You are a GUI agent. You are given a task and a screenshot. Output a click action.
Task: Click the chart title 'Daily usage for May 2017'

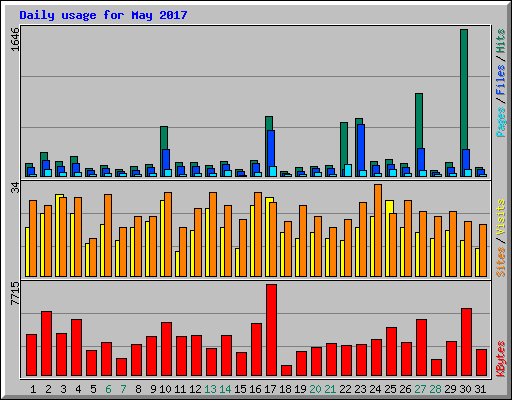(103, 15)
